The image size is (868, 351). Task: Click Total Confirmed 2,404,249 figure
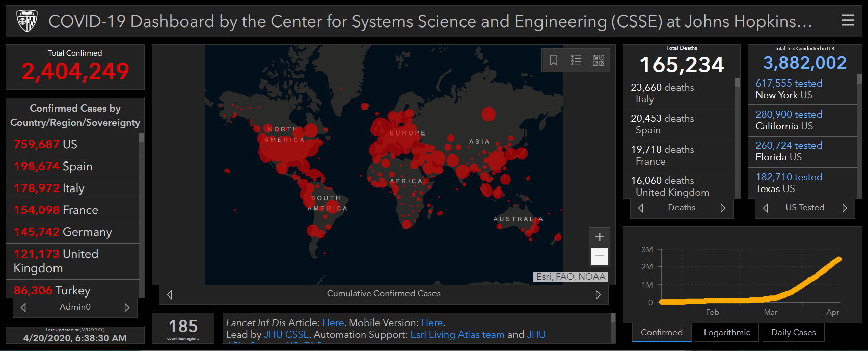click(x=75, y=71)
